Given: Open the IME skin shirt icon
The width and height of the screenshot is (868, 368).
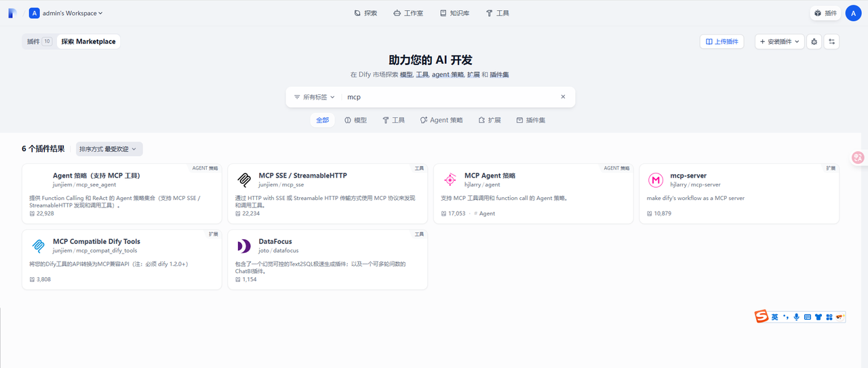Looking at the screenshot, I should [818, 317].
